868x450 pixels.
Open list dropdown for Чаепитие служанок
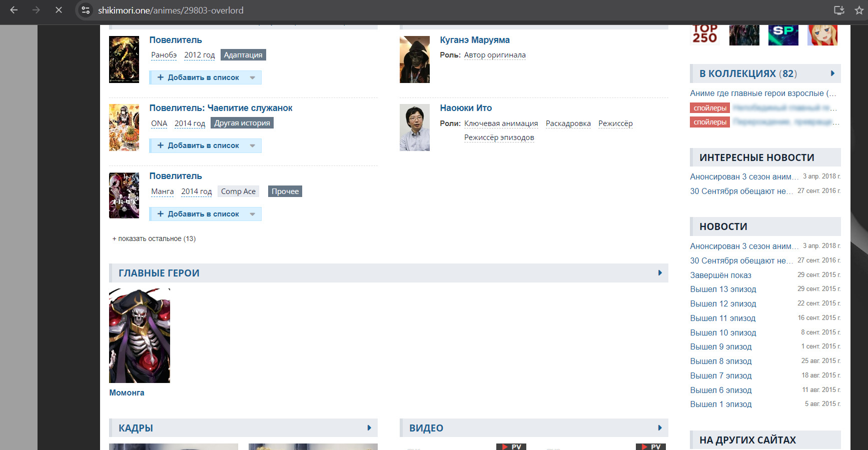(x=253, y=145)
